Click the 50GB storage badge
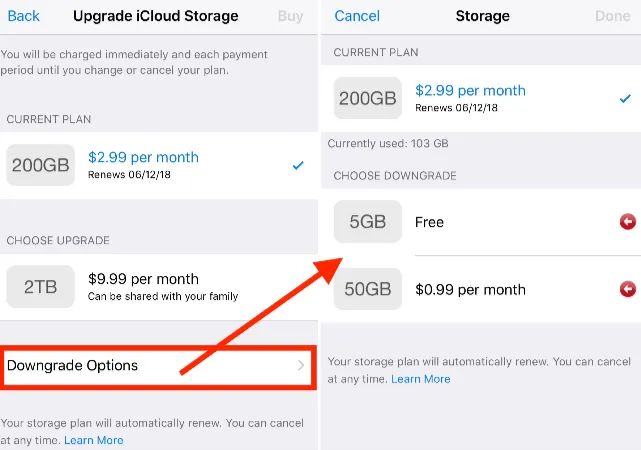The height and width of the screenshot is (450, 641). (x=367, y=290)
